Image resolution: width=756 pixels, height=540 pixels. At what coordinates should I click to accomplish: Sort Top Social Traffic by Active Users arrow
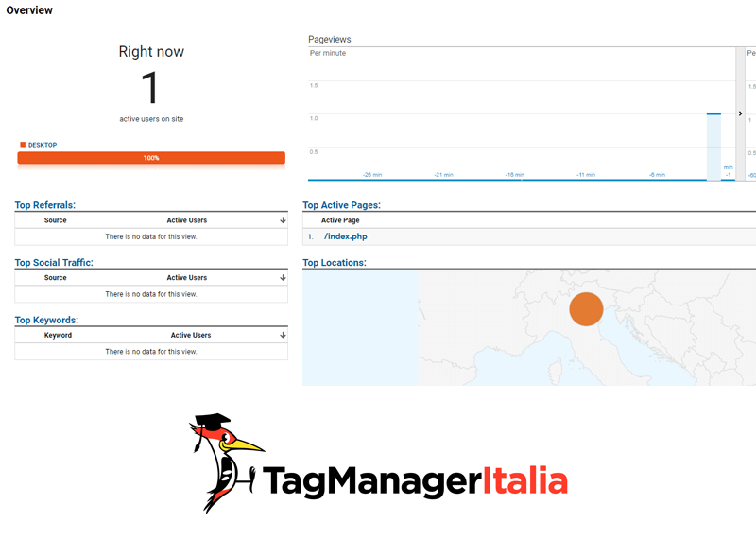point(283,277)
